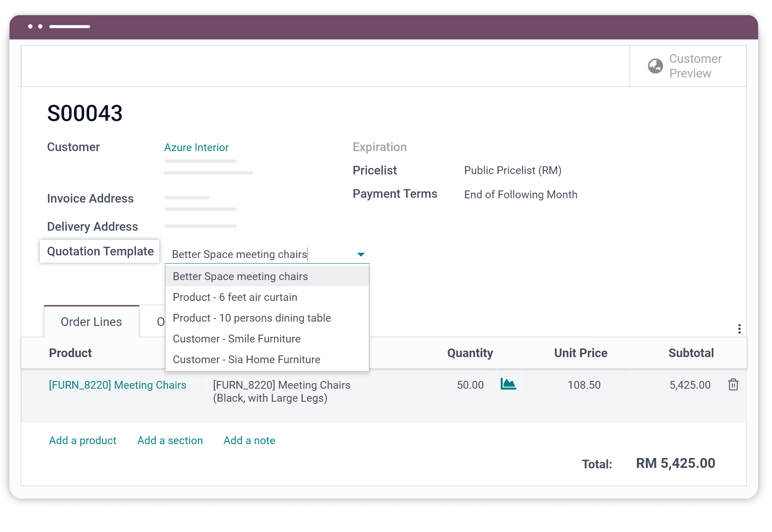Click 'Add a product' link
The image size is (772, 532).
pos(82,440)
